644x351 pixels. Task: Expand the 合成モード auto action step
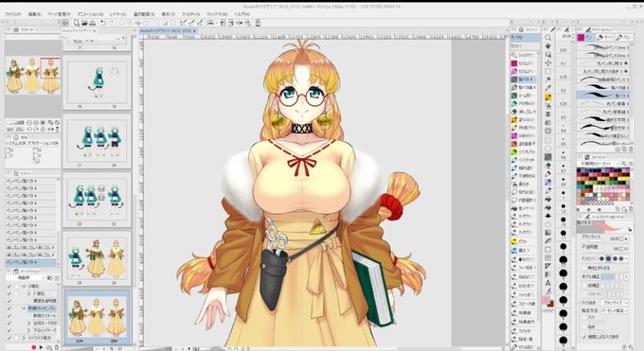(x=28, y=323)
